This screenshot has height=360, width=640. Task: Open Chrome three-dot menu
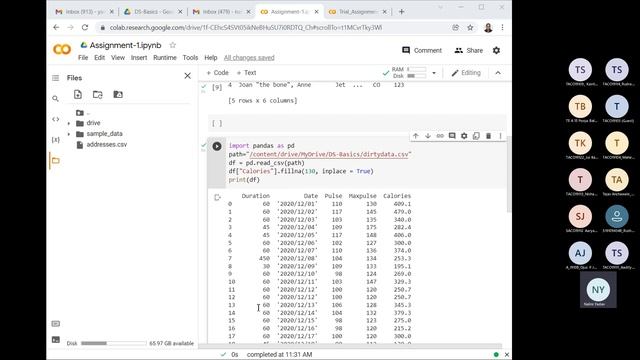tap(502, 28)
